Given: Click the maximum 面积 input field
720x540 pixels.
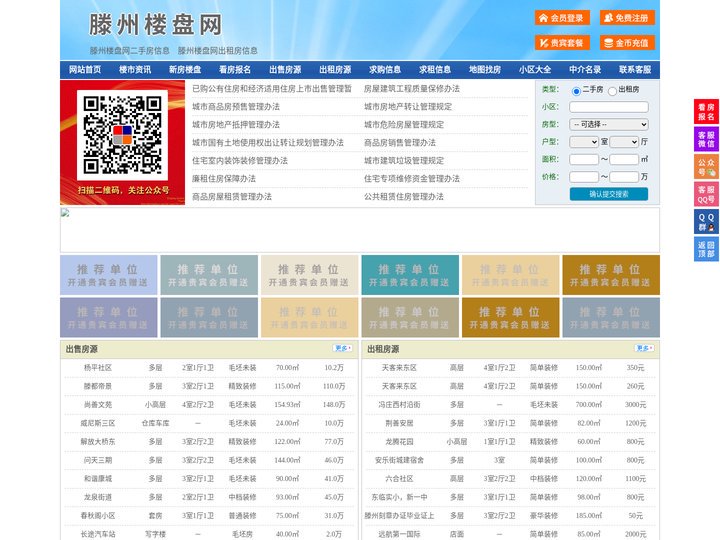Looking at the screenshot, I should point(624,159).
